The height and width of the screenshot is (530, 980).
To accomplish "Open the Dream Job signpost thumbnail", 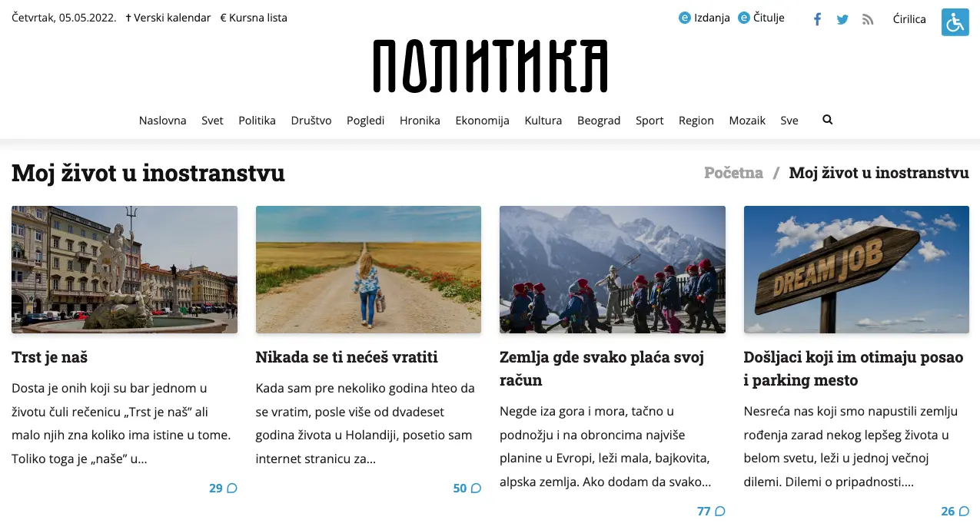I will (856, 270).
